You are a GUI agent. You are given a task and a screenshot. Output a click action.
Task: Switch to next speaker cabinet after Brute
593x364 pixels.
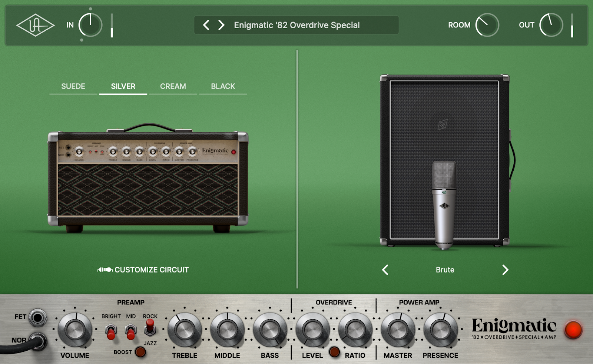tap(505, 270)
